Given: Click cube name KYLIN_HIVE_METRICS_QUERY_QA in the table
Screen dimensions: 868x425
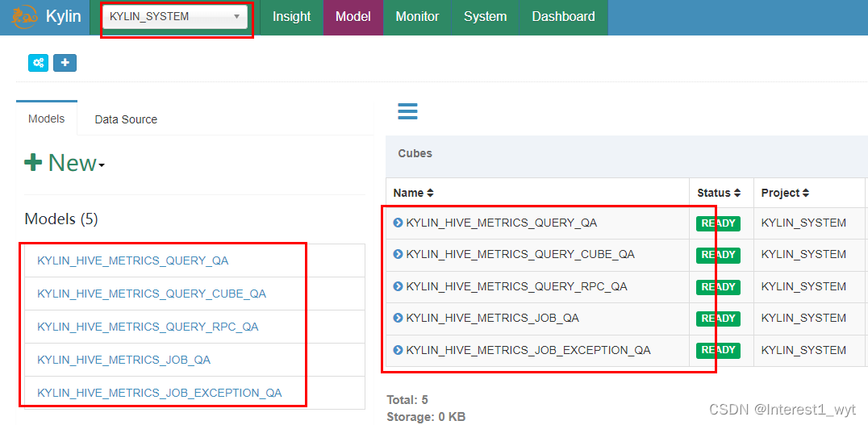Looking at the screenshot, I should coord(502,223).
